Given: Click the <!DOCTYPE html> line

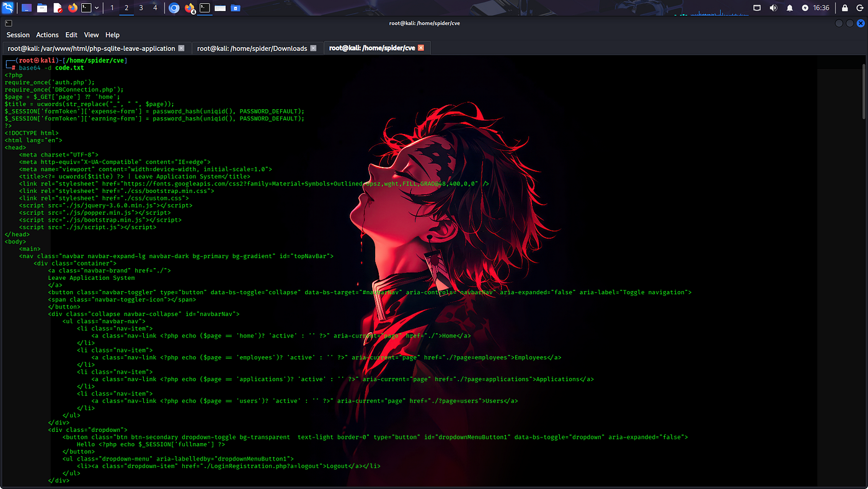Looking at the screenshot, I should [32, 133].
